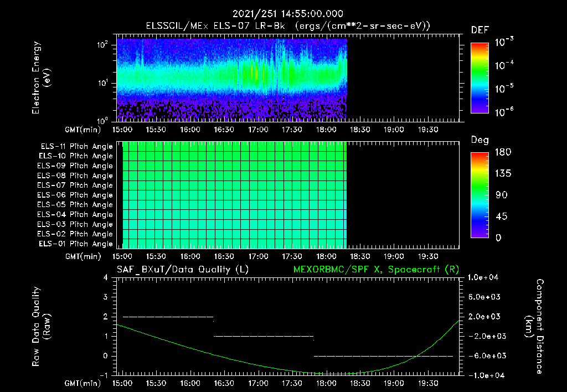Click the 15:00 tick on bottom plot axis
The height and width of the screenshot is (392, 567).
[x=122, y=383]
